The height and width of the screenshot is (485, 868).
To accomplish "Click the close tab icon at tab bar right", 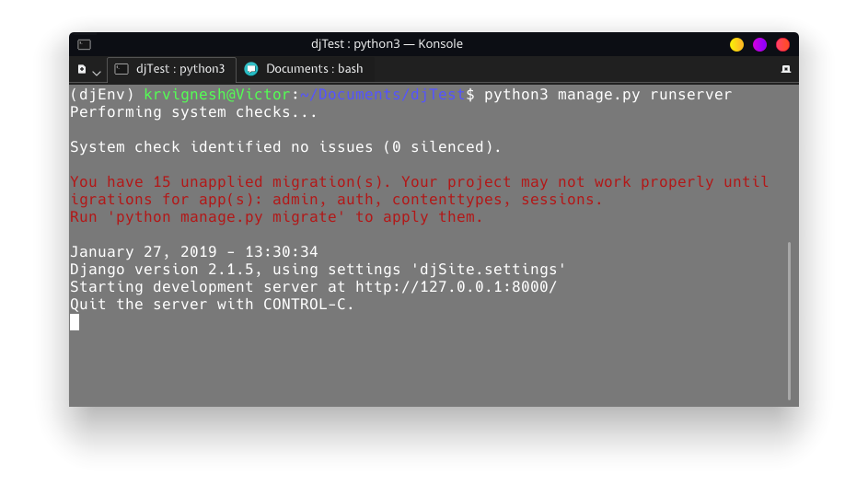I will pos(785,69).
